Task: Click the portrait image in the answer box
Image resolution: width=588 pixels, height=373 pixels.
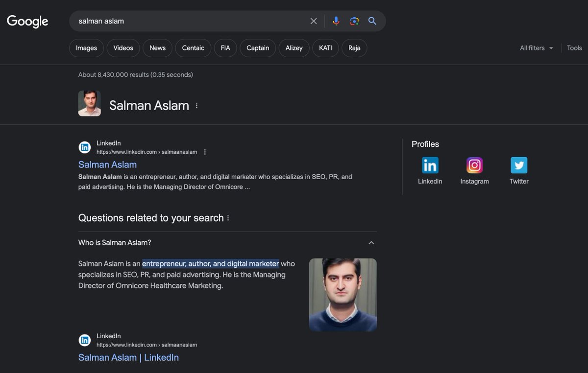Action: [x=343, y=295]
